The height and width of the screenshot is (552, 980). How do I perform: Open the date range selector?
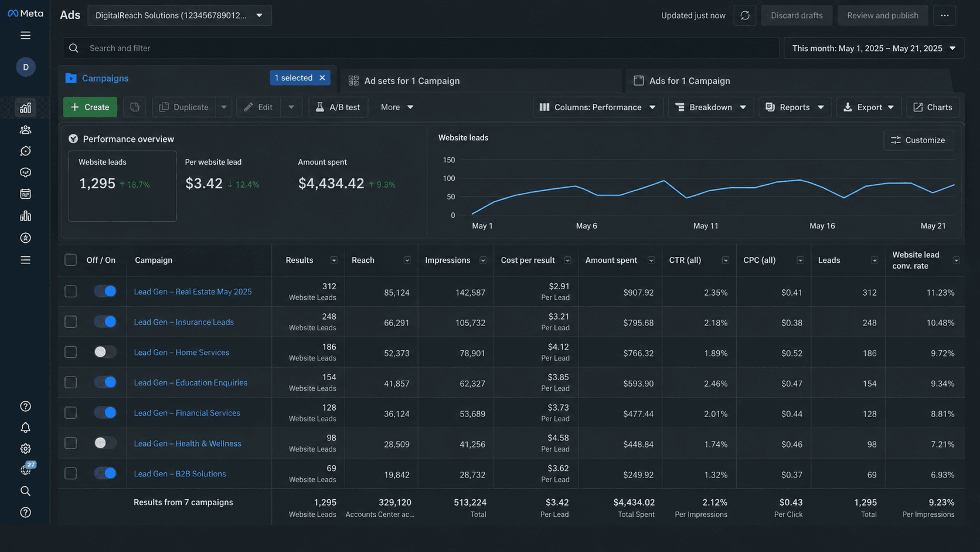tap(874, 48)
